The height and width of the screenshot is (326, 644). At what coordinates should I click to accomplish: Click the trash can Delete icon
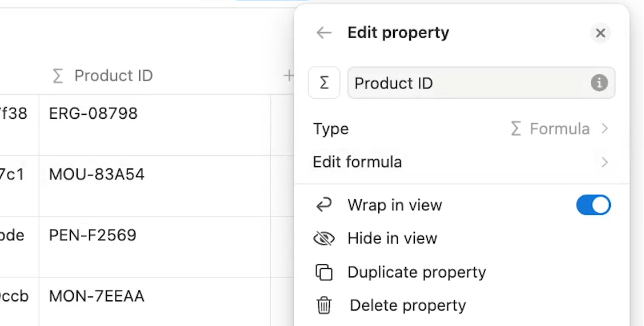click(x=324, y=305)
